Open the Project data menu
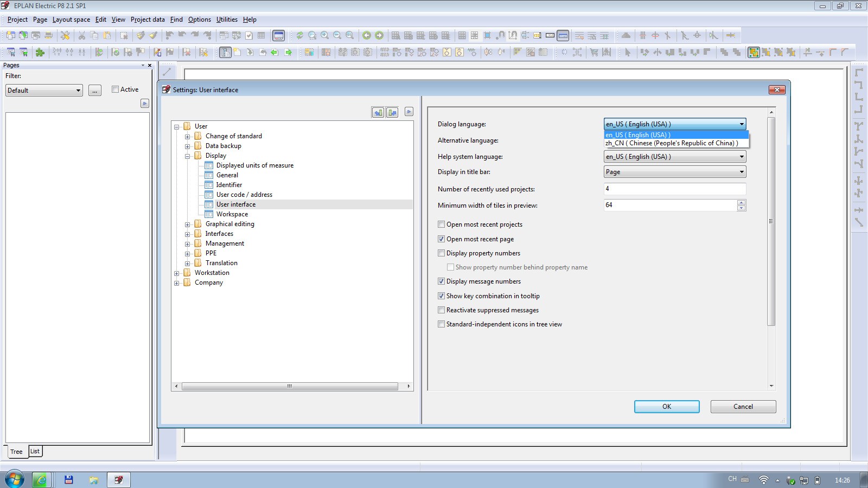The image size is (868, 488). click(x=148, y=20)
